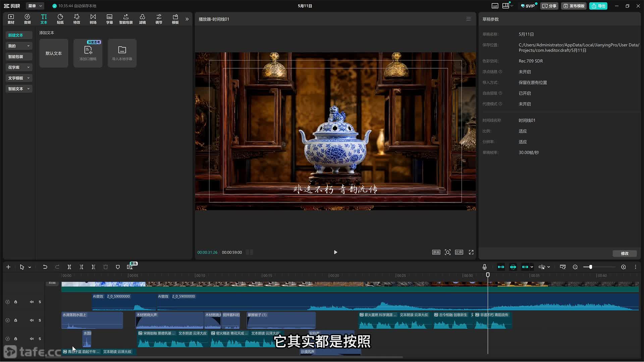The image size is (644, 362).
Task: Open the tool icon with 限免 badge
Action: 130,267
